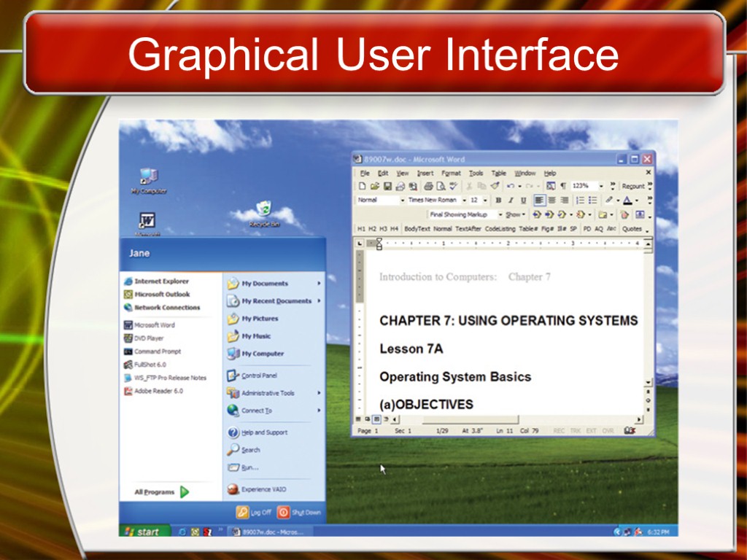Click the Open folder icon in Word toolbar

[374, 186]
